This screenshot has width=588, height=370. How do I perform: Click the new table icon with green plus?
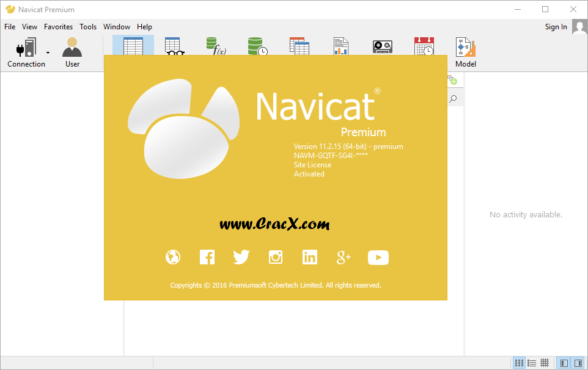click(x=452, y=80)
